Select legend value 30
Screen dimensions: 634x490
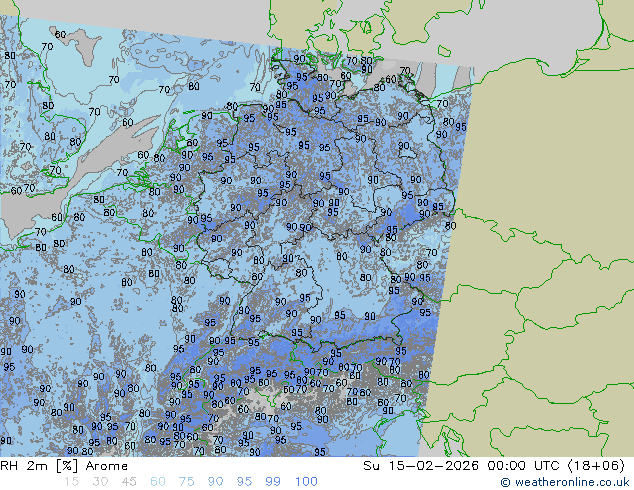coord(100,482)
